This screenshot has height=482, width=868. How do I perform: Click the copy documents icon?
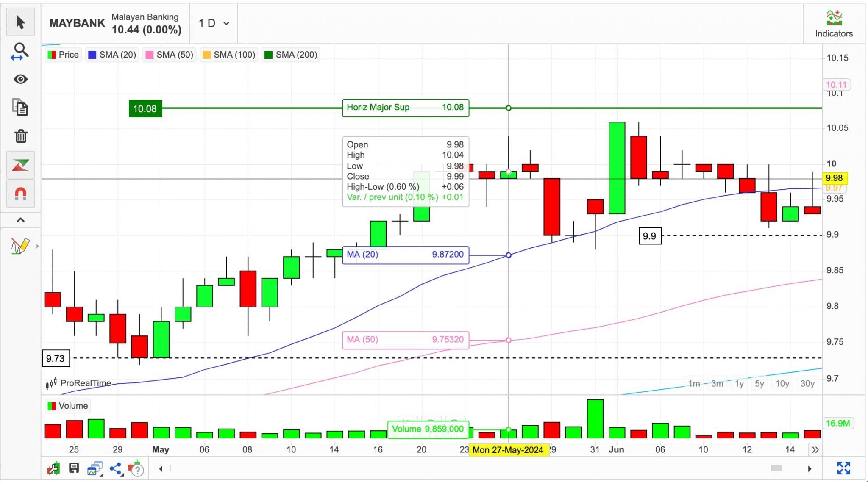[x=20, y=107]
